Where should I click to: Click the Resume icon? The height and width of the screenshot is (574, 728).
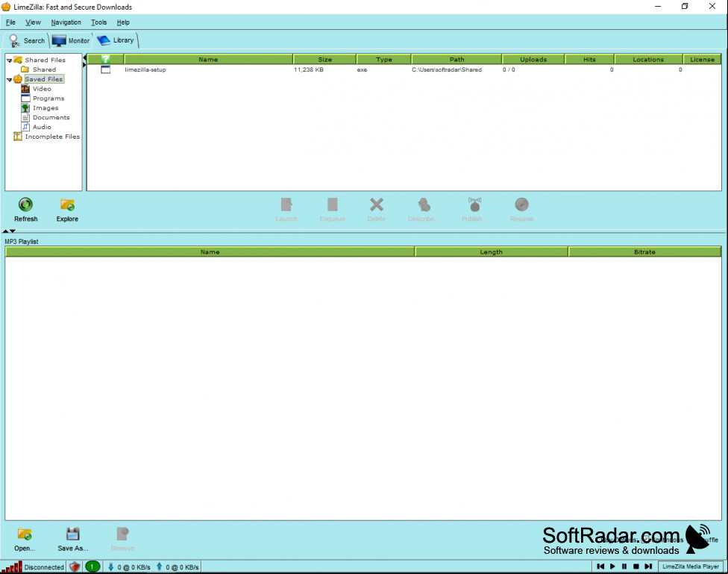522,205
